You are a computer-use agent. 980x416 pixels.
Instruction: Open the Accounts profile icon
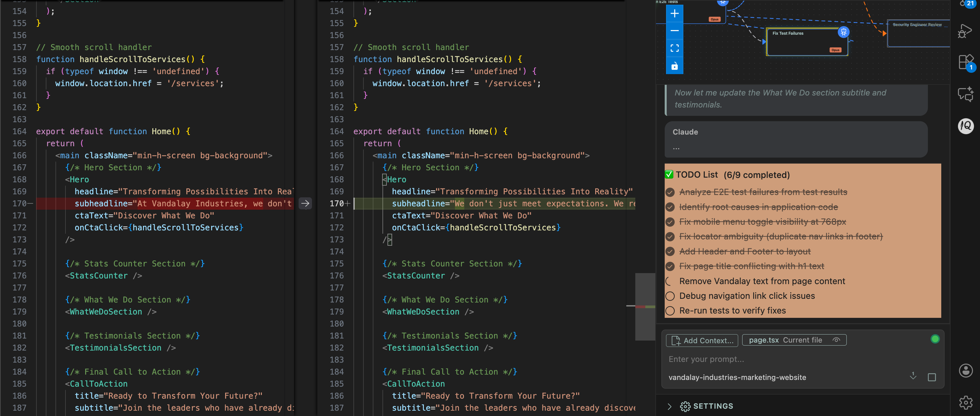(965, 370)
